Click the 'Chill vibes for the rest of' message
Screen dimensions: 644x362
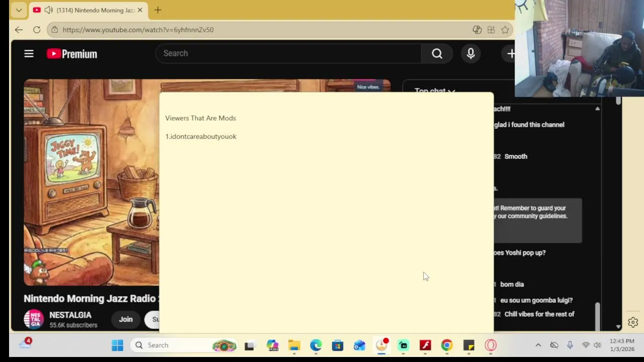click(x=539, y=314)
